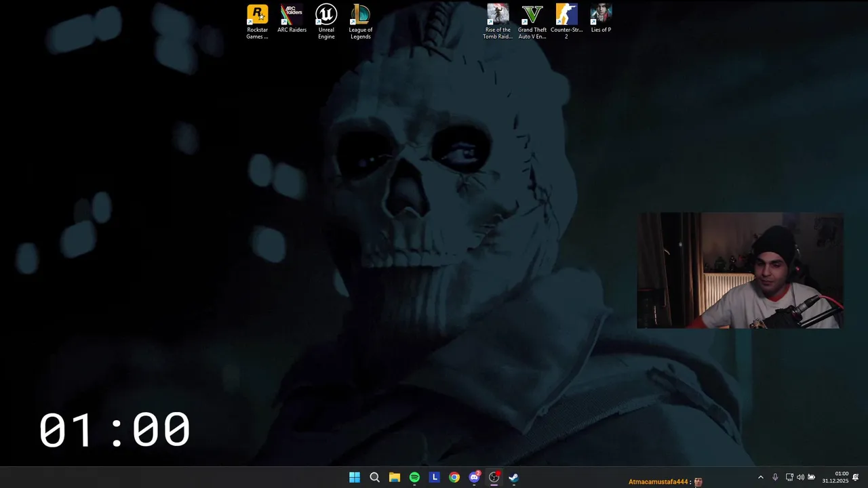Click the Rise of the Tomb Raider icon
The image size is (868, 488).
(498, 22)
